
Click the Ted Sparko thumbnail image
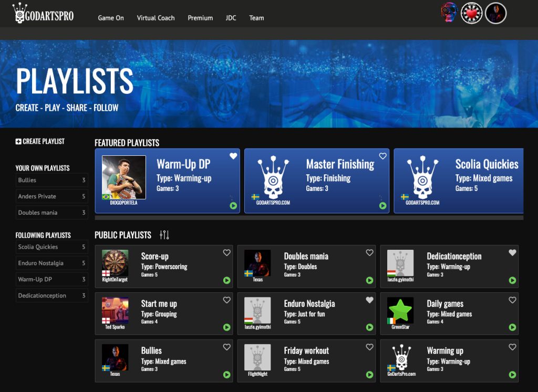click(115, 311)
